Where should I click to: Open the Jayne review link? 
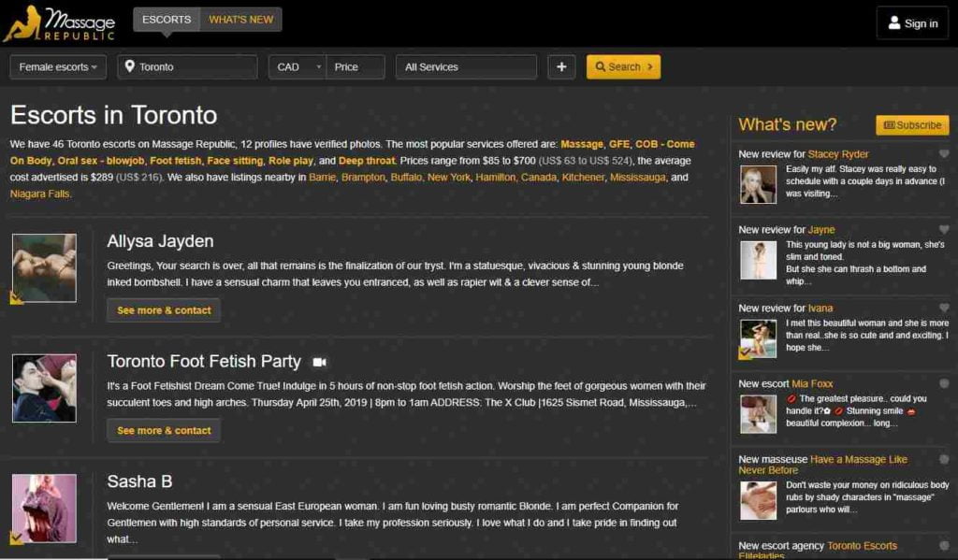point(821,230)
